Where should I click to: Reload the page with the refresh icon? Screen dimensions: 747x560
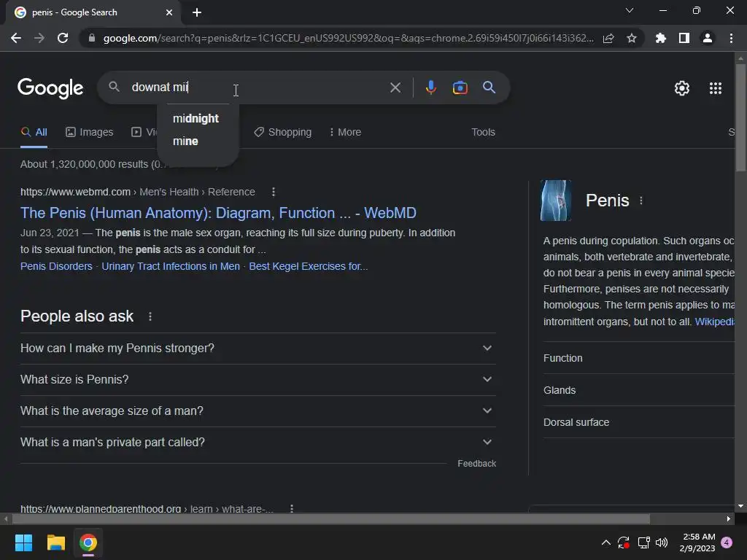click(63, 38)
